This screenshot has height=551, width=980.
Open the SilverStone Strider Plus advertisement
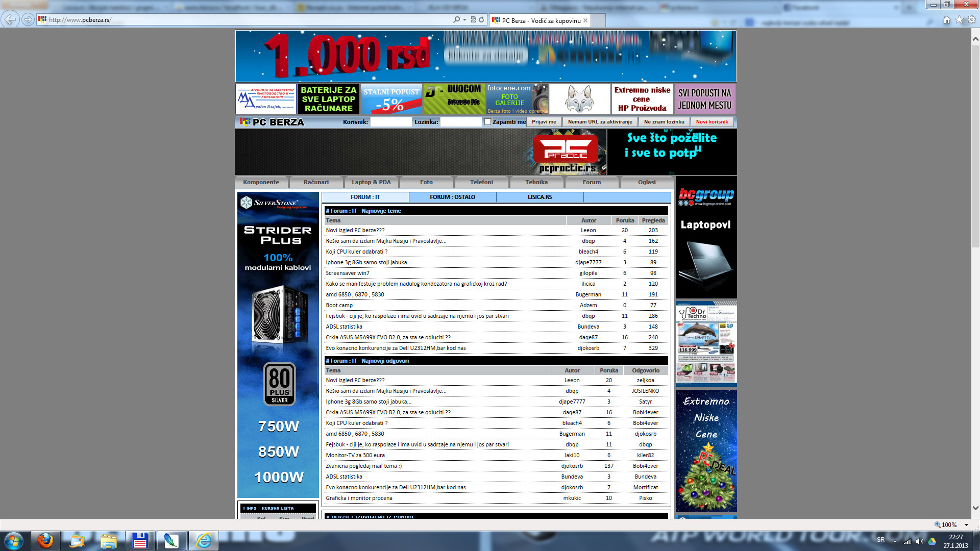(x=278, y=345)
